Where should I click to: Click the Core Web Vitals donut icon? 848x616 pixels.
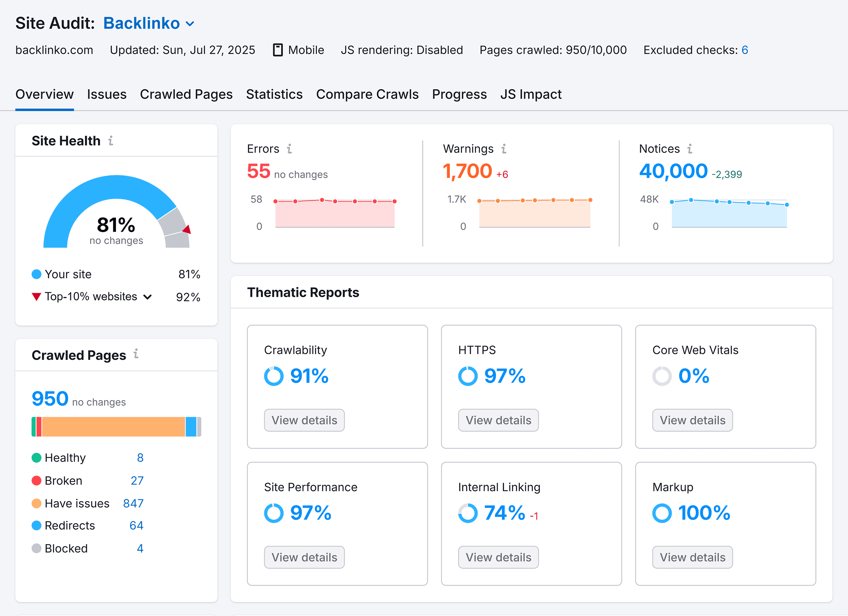662,376
